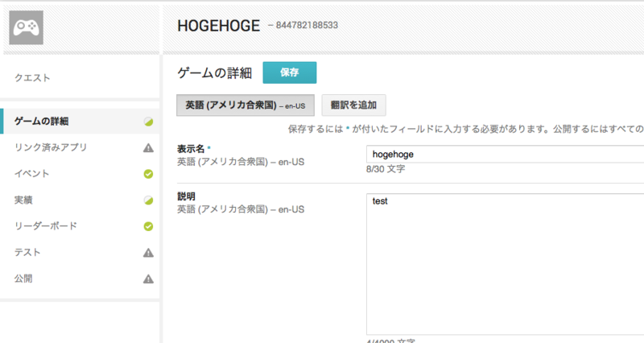Open クエスト in the sidebar
The height and width of the screenshot is (343, 644).
coord(32,77)
